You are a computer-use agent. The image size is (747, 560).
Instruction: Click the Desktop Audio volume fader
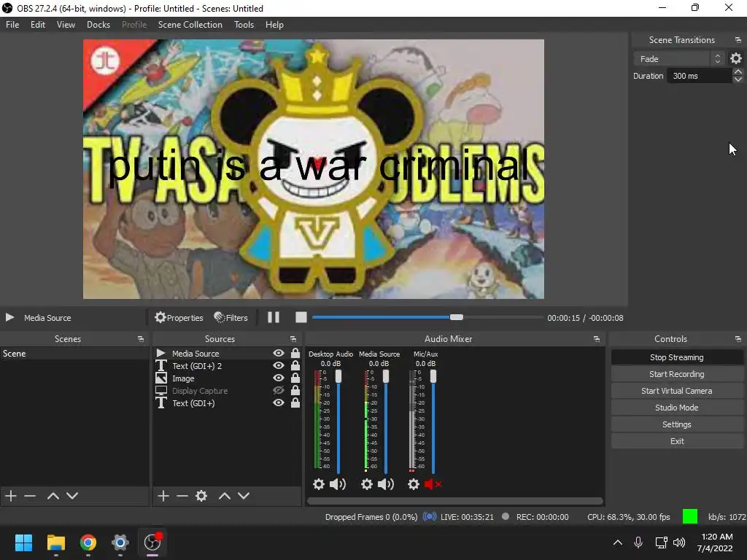(x=338, y=421)
